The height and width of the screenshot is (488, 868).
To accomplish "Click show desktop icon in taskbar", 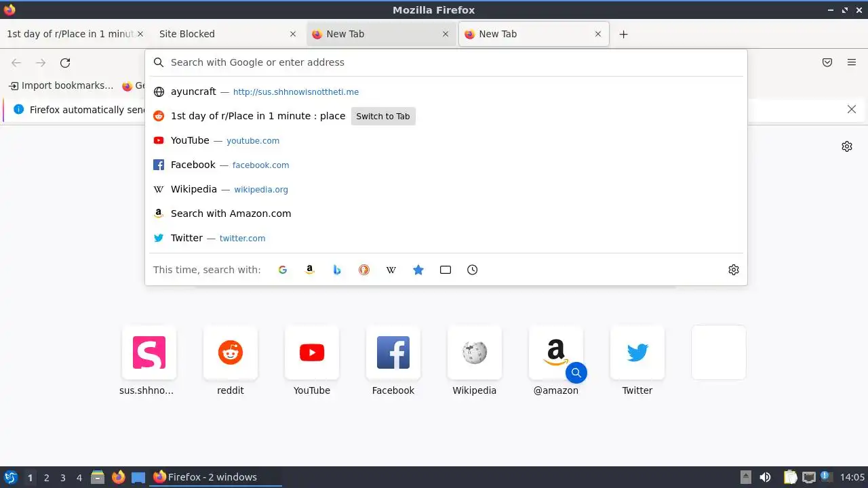I will tap(138, 477).
